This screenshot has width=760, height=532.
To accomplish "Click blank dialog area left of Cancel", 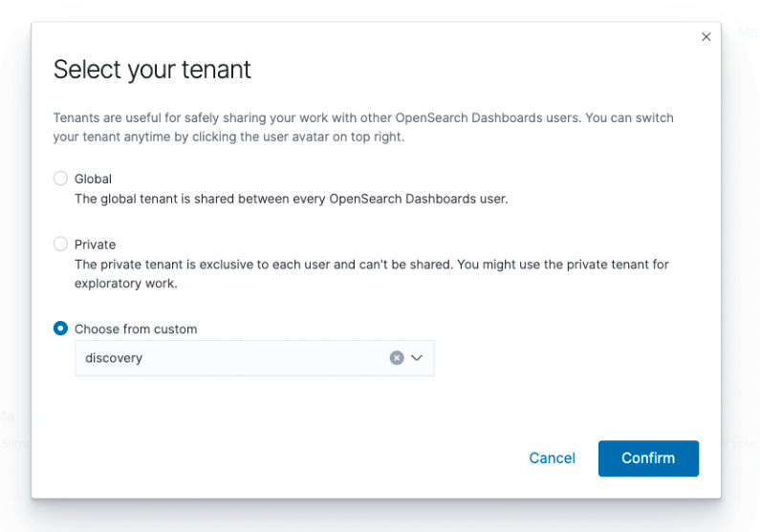I will [x=287, y=458].
